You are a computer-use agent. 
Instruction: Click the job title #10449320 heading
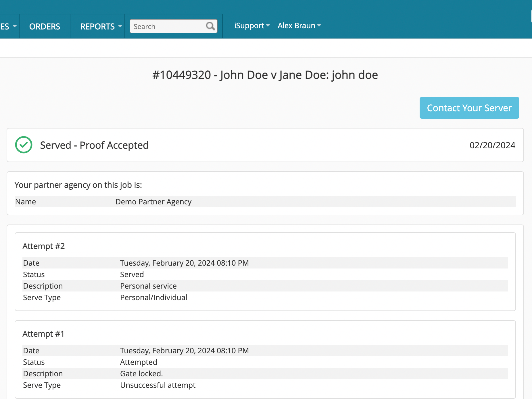(x=265, y=75)
